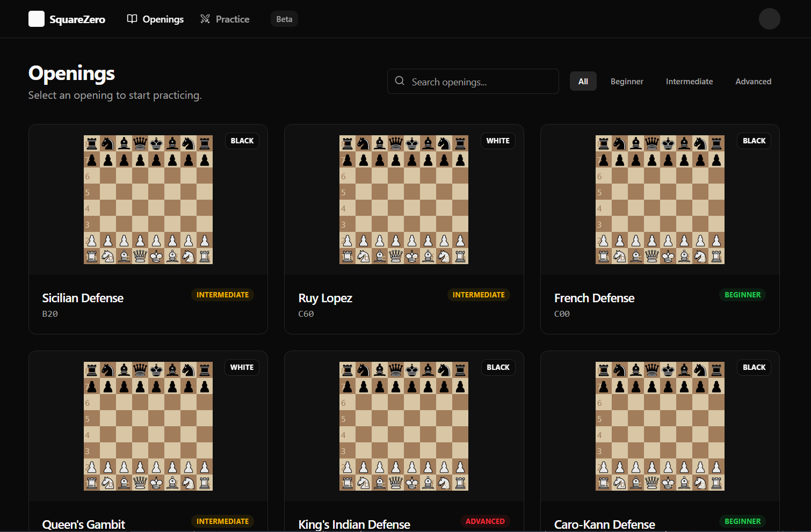Open the Ruy Lopez opening title
The image size is (811, 532).
[325, 298]
